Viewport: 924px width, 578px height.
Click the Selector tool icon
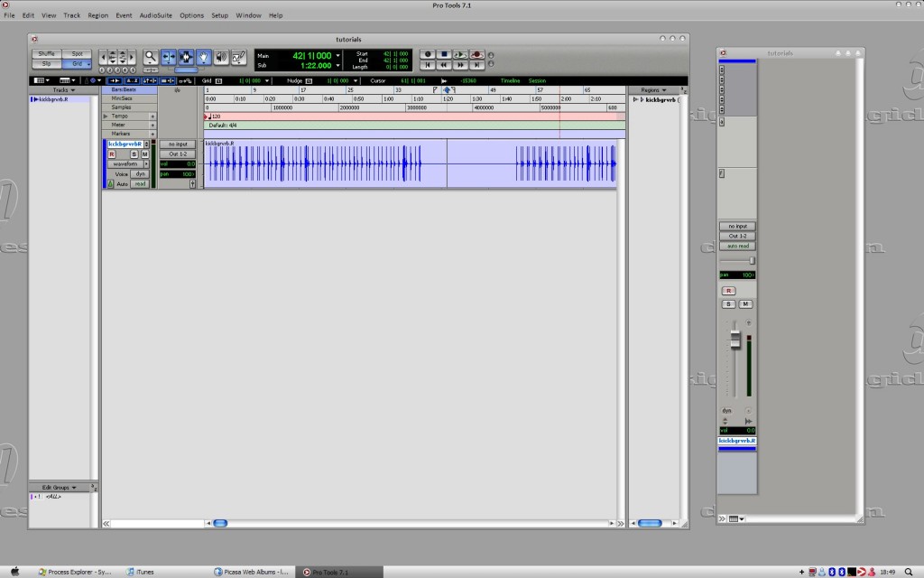pos(186,57)
